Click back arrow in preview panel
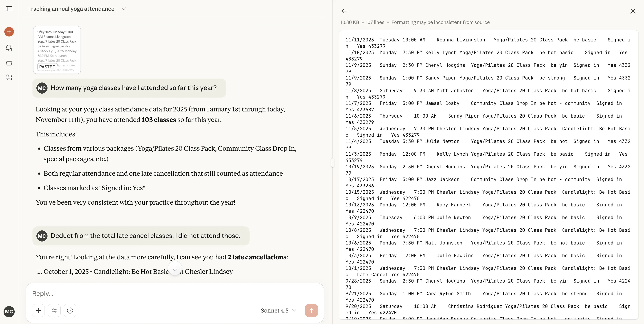Image resolution: width=644 pixels, height=324 pixels. (345, 11)
